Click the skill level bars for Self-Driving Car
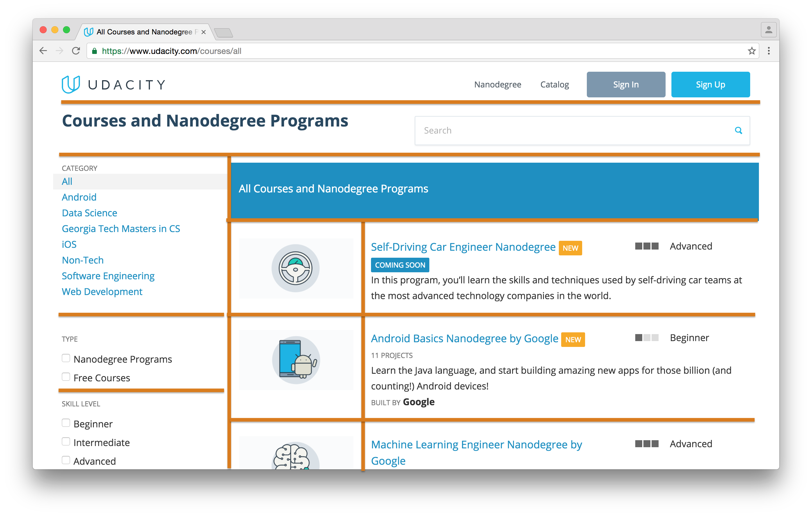The height and width of the screenshot is (516, 812). click(646, 246)
